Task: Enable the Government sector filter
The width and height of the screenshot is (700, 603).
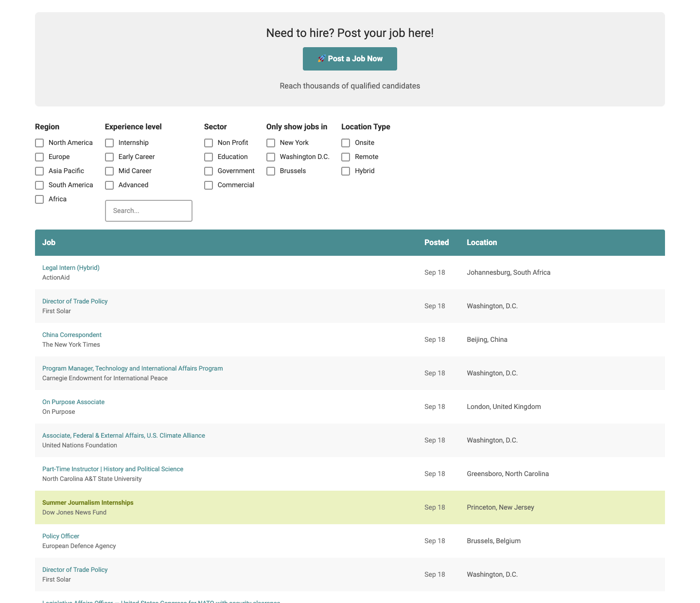Action: [x=209, y=171]
